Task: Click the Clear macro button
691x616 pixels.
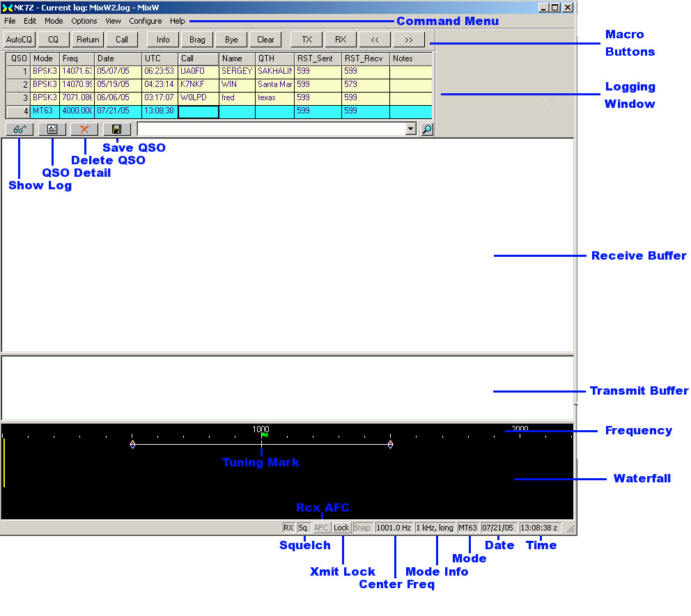Action: pyautogui.click(x=265, y=39)
